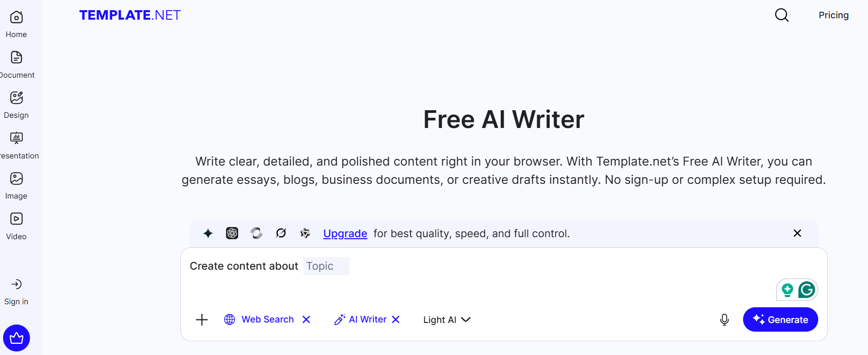The image size is (868, 355).
Task: Switch to the Design section
Action: tap(16, 104)
